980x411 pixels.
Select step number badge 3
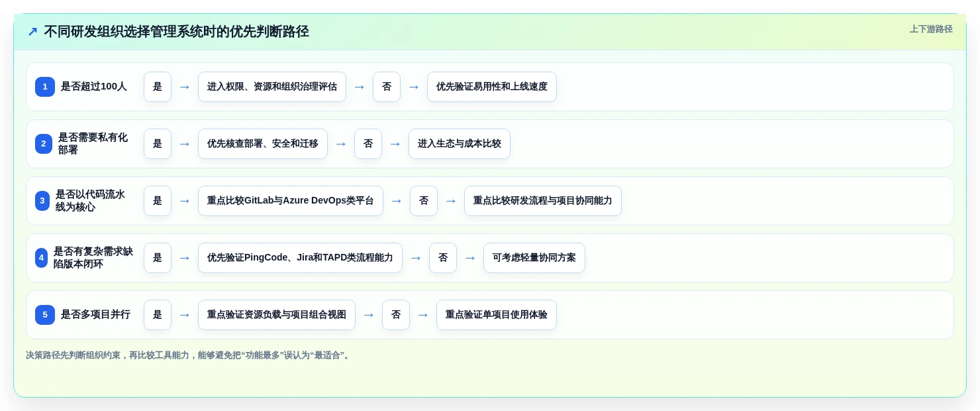click(x=42, y=201)
